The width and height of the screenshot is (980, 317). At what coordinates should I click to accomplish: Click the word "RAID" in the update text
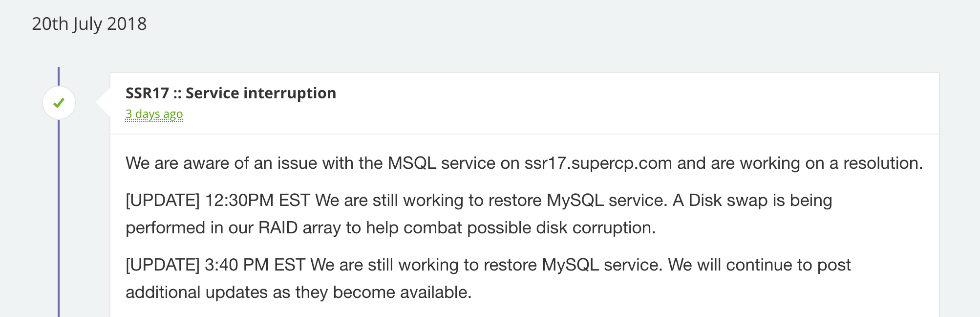[278, 227]
